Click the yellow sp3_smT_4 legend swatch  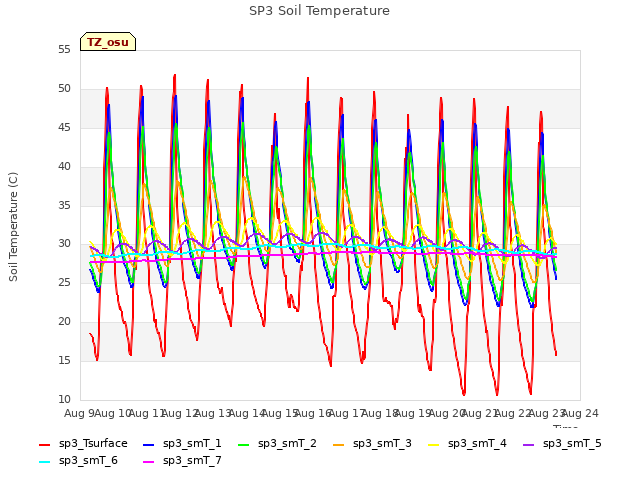tap(433, 444)
